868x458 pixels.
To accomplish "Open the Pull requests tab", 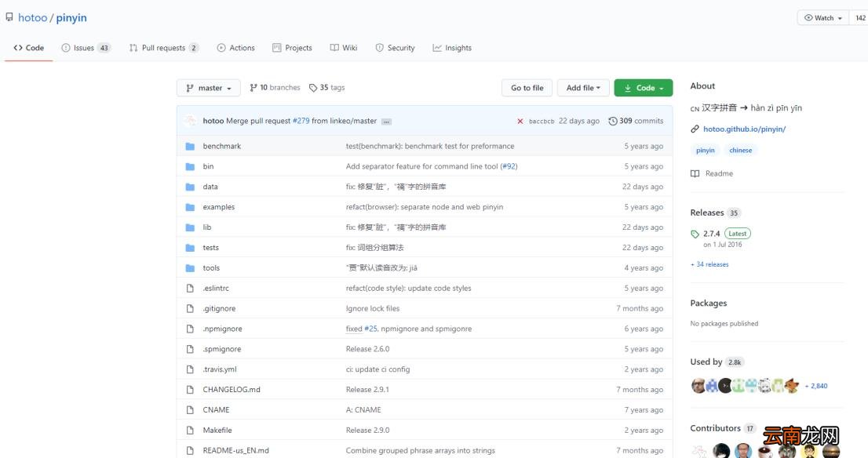I will (x=163, y=48).
